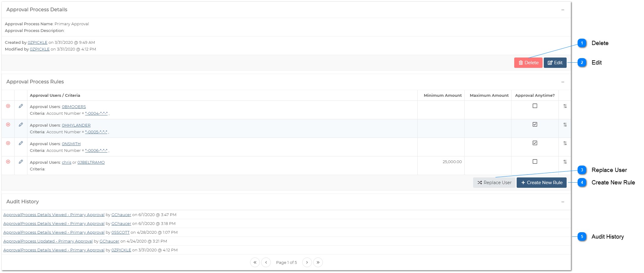Enable Approval Anytime for 0BMOOERS rule

pyautogui.click(x=535, y=106)
